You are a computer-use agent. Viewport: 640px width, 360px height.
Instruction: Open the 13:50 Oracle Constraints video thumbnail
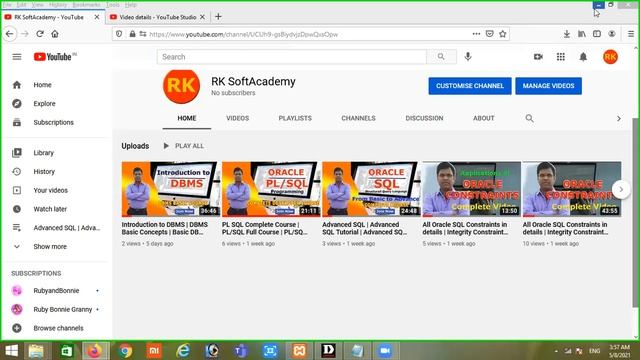coord(472,189)
